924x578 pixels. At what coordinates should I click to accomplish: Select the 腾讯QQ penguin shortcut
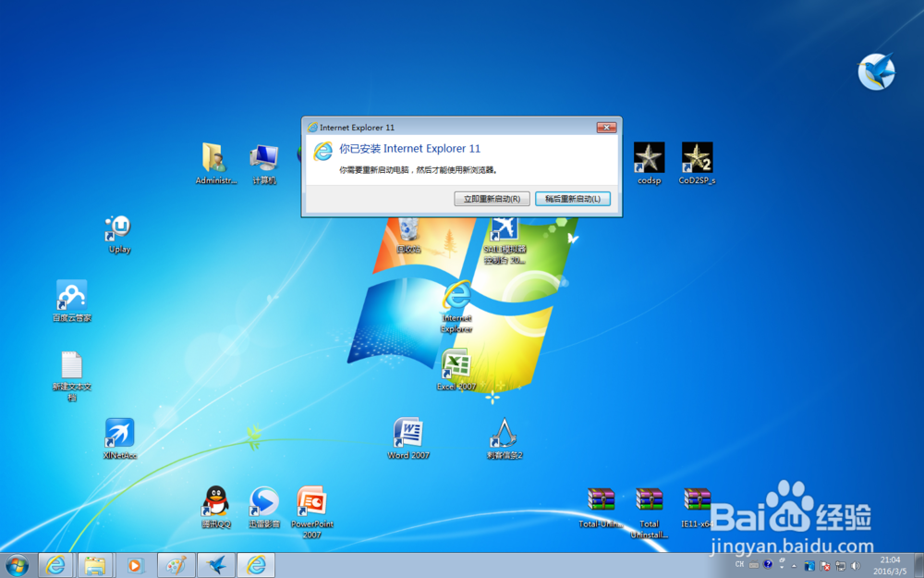(x=215, y=507)
